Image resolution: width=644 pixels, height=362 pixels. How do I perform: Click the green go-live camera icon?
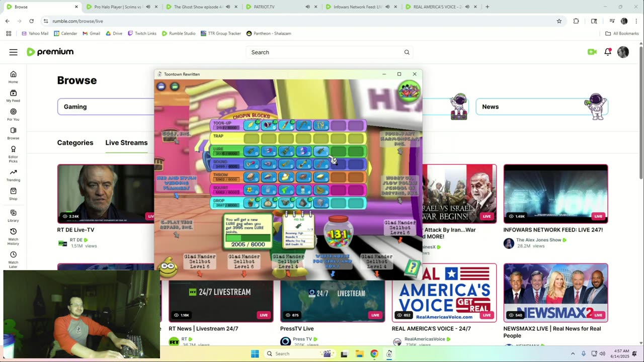coord(592,52)
